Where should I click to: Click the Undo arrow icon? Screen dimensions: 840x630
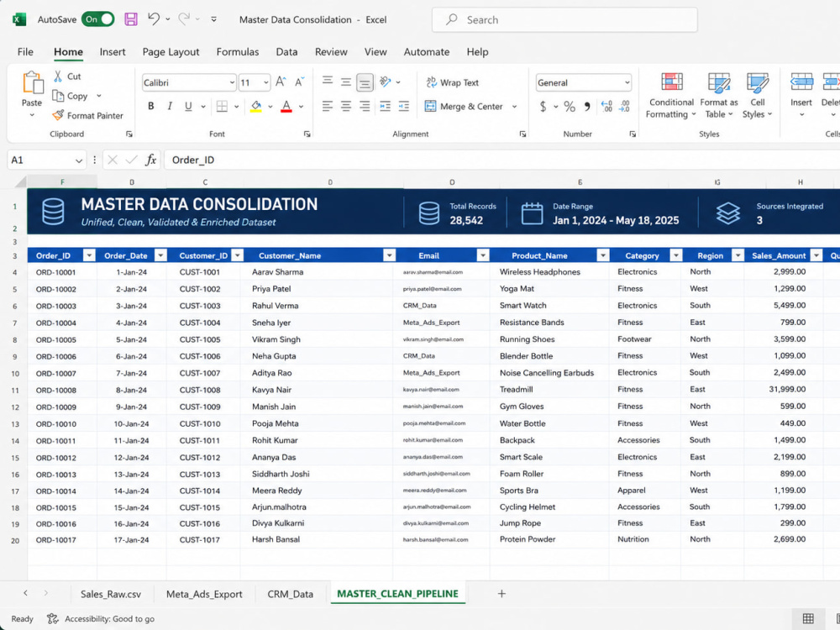click(x=154, y=19)
